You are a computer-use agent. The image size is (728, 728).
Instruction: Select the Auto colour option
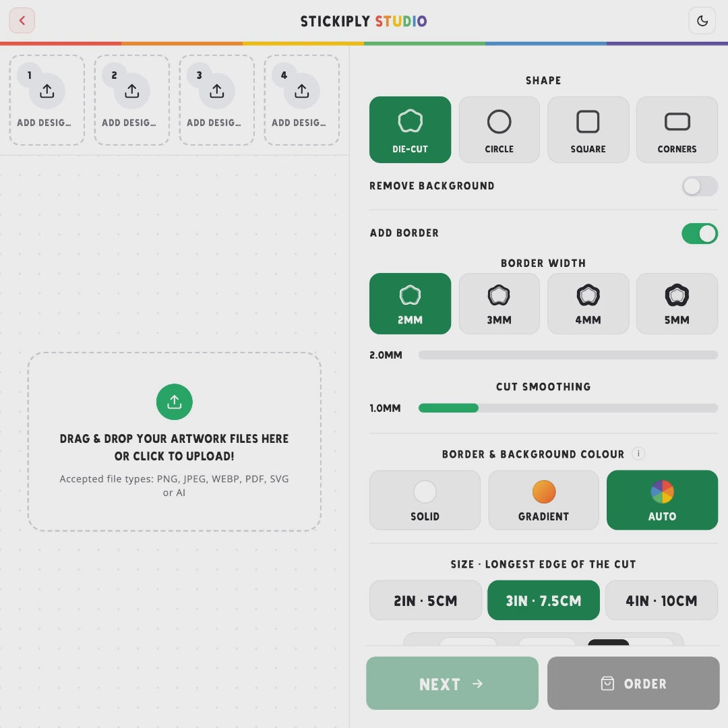(662, 500)
